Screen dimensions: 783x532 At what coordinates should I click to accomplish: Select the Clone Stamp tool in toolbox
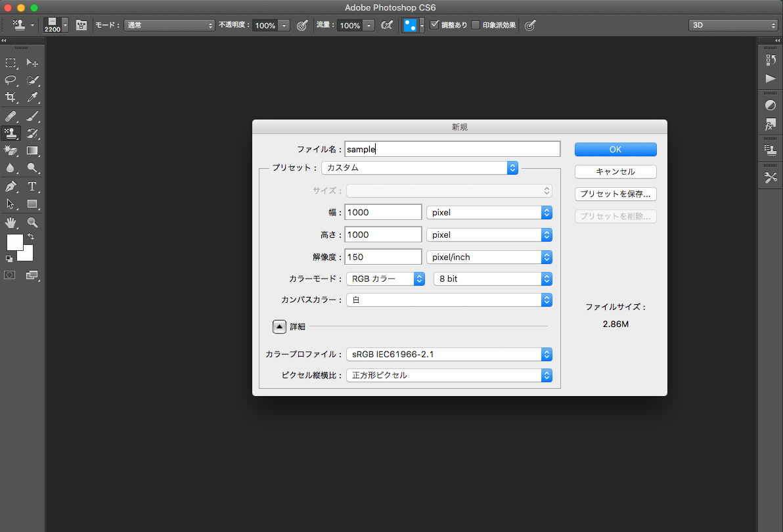[x=11, y=133]
